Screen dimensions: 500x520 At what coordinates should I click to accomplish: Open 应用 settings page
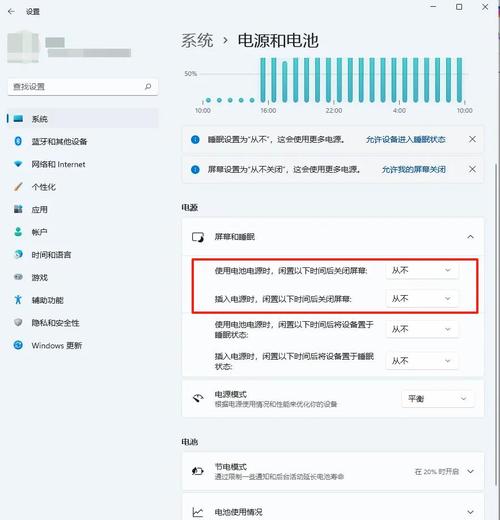(x=83, y=209)
